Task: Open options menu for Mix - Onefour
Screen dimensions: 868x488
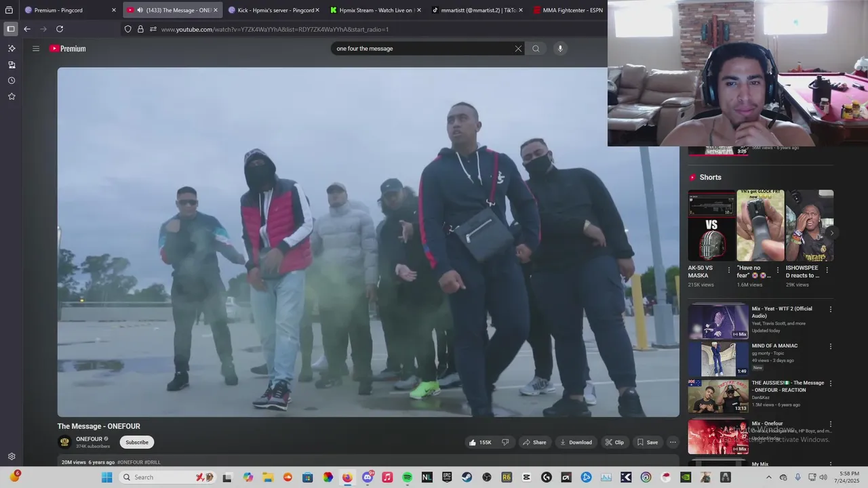Action: (831, 424)
